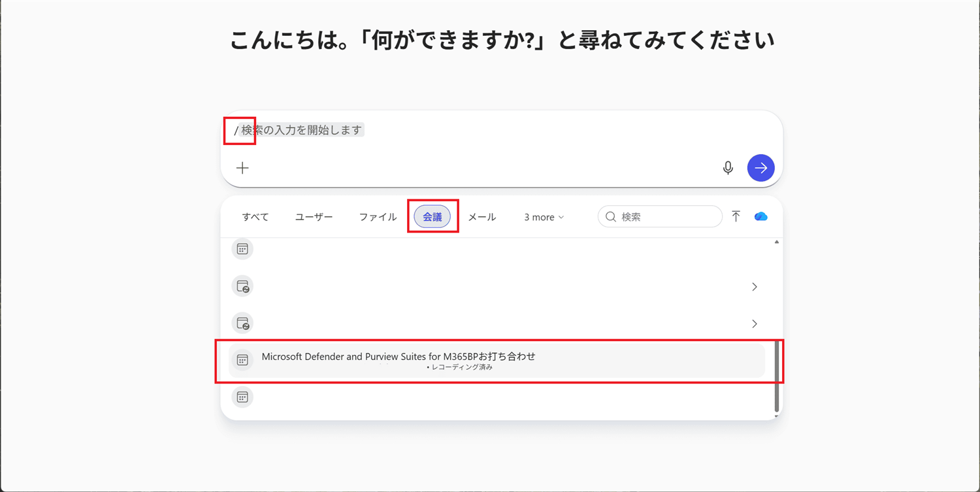
Task: Select the Microsoft Defender and Purview Suites meeting
Action: (x=497, y=361)
